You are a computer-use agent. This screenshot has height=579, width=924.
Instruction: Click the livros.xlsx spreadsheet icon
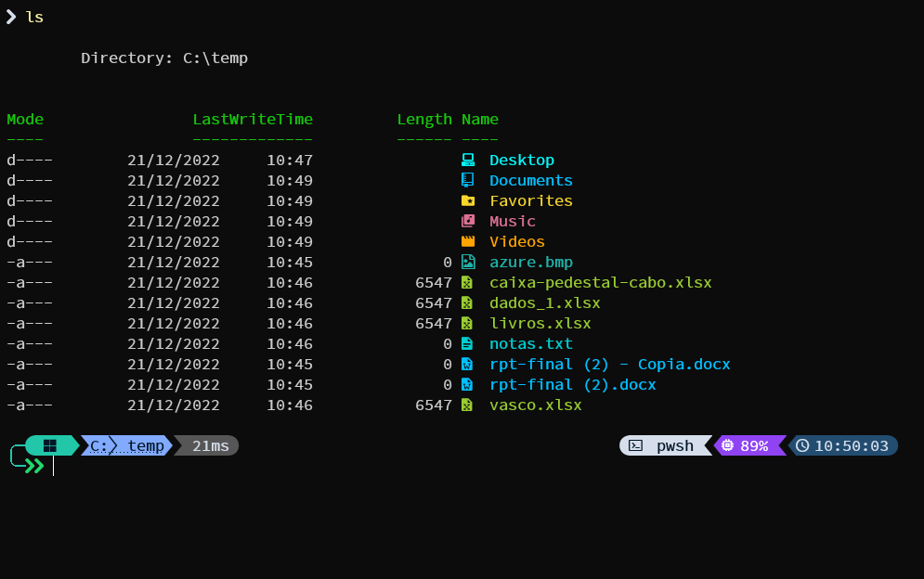467,324
